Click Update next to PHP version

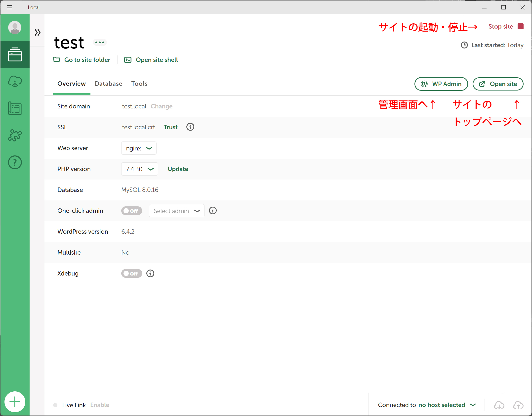click(178, 169)
